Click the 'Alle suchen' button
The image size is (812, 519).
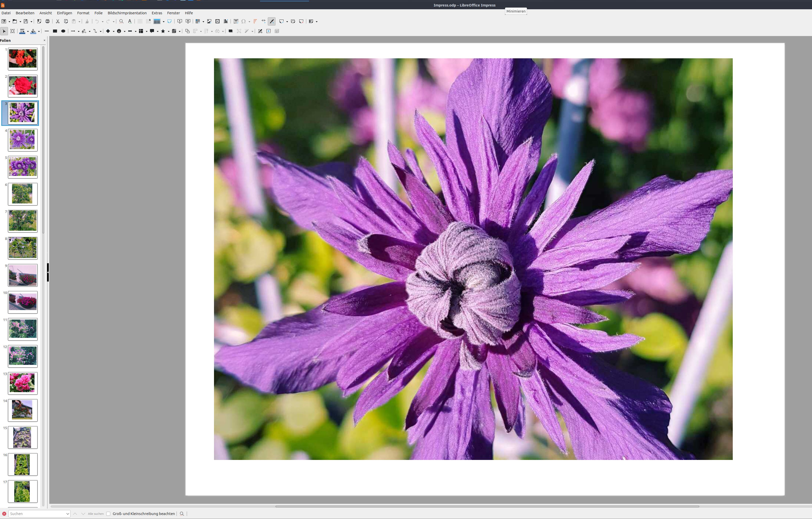point(96,513)
